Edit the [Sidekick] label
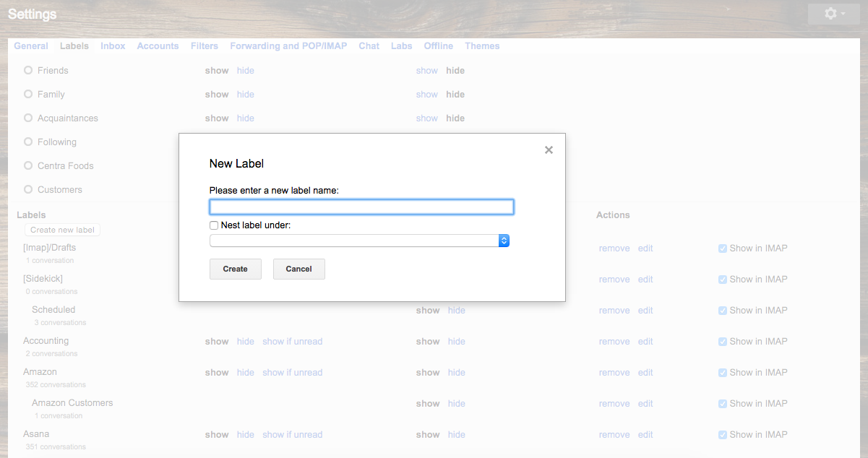Screen dimensions: 868x458 tap(645, 279)
